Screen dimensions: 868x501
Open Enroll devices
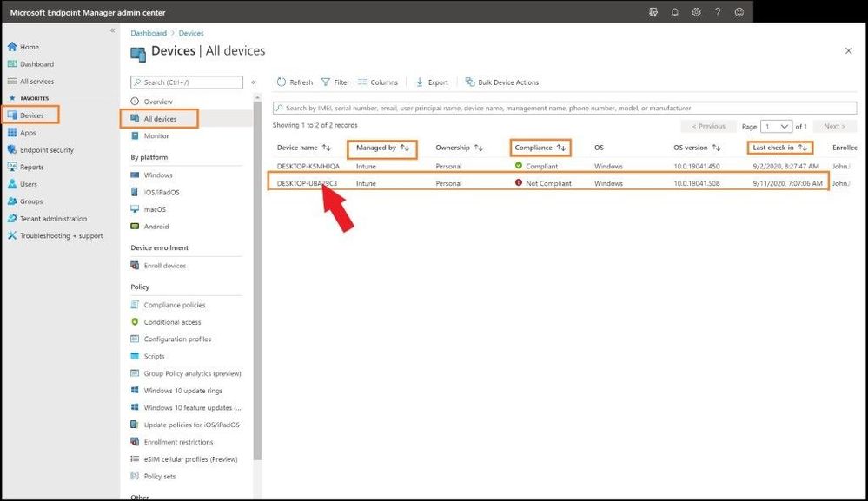coord(158,266)
